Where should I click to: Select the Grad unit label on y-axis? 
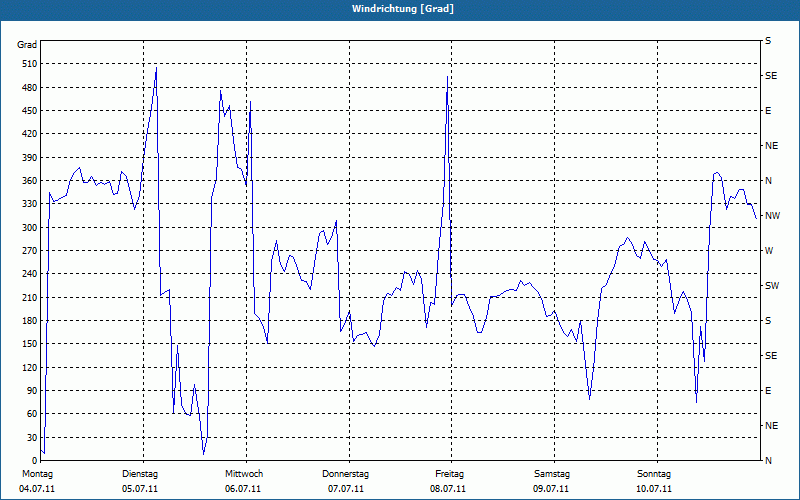pos(27,45)
